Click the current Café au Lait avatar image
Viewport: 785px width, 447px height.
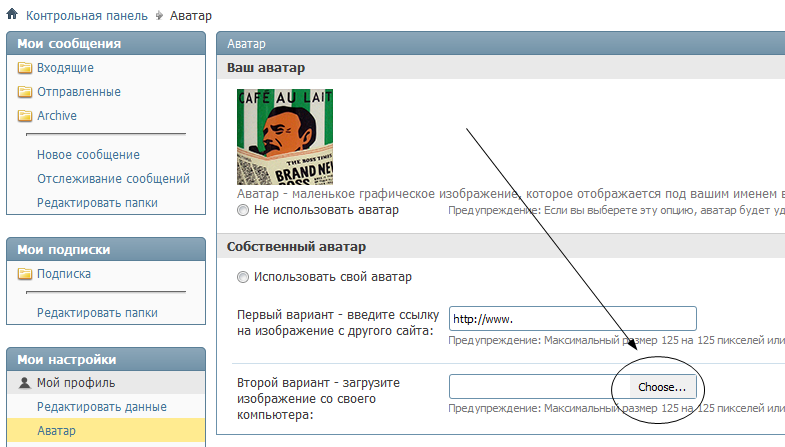point(285,137)
